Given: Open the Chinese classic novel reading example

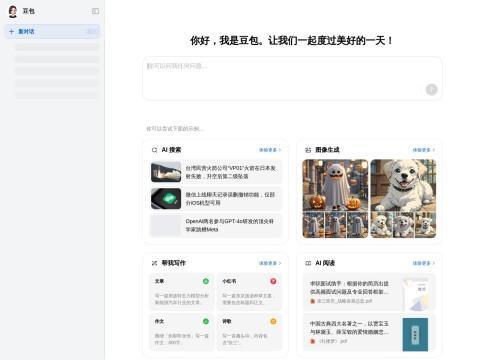Looking at the screenshot, I should (x=369, y=332).
